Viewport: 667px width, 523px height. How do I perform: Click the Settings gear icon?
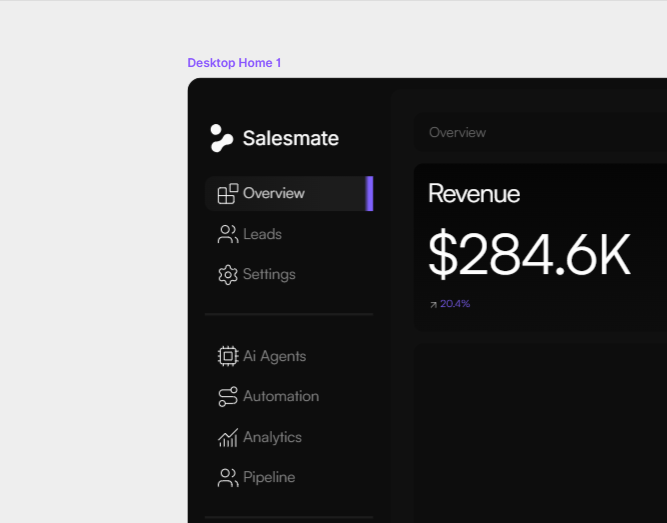click(x=228, y=274)
